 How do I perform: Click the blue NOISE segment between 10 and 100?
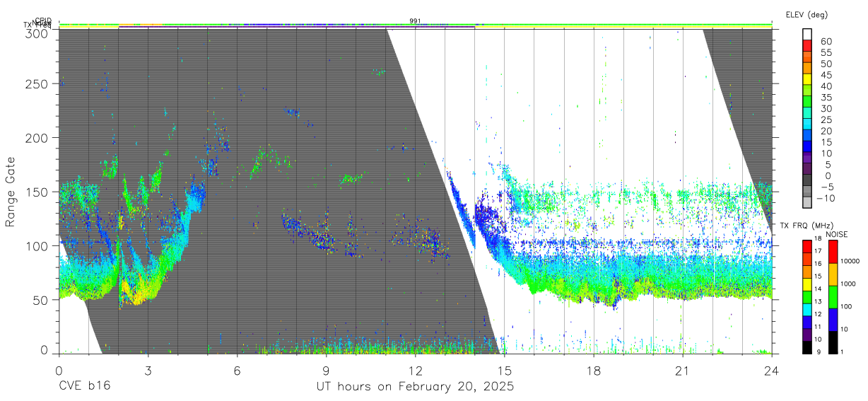(x=832, y=319)
